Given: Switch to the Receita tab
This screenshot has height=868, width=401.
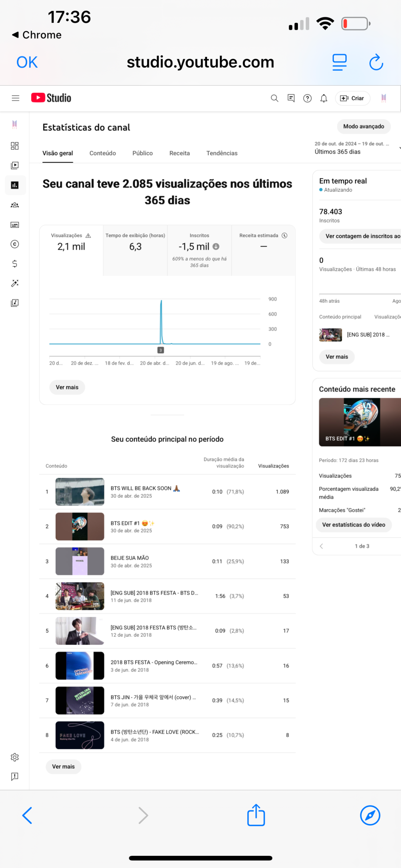Looking at the screenshot, I should tap(180, 153).
